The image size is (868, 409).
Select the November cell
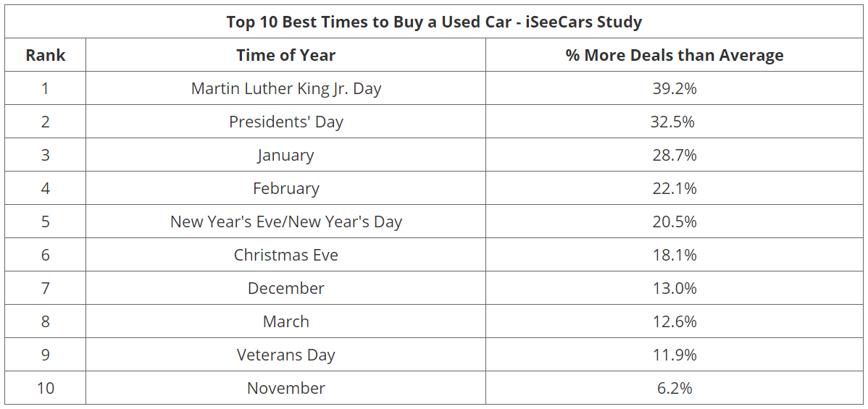tap(285, 388)
